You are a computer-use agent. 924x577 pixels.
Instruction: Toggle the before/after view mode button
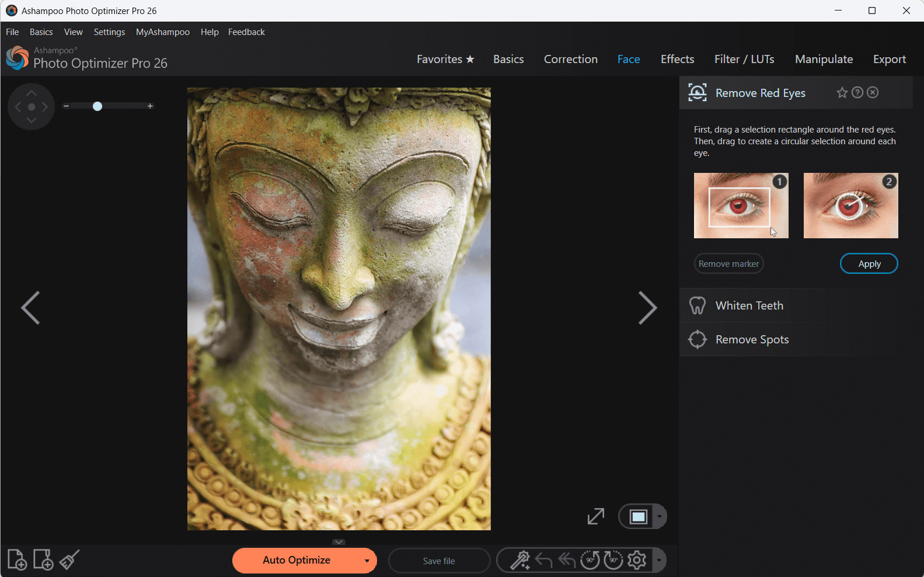pos(638,517)
